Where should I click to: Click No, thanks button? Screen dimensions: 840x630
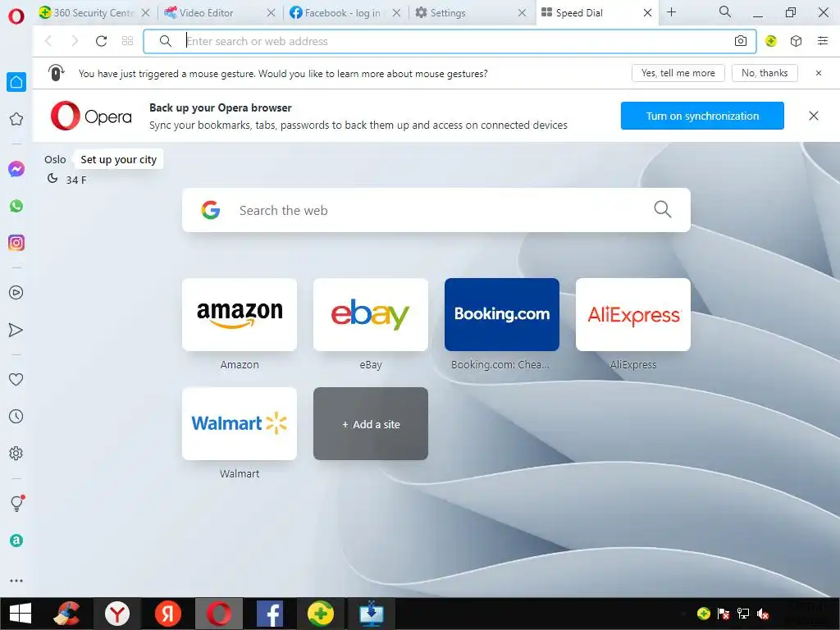tap(765, 73)
